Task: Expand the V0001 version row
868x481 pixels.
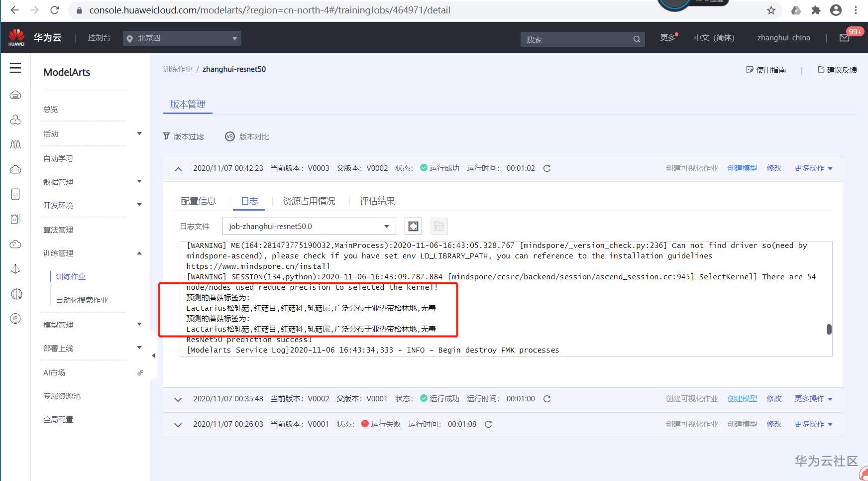Action: (x=178, y=425)
